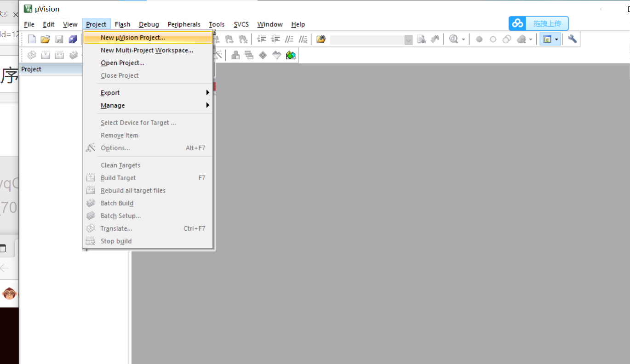Screen dimensions: 630x364
Task: Open the Pack Installer colorful icon
Action: click(x=291, y=55)
